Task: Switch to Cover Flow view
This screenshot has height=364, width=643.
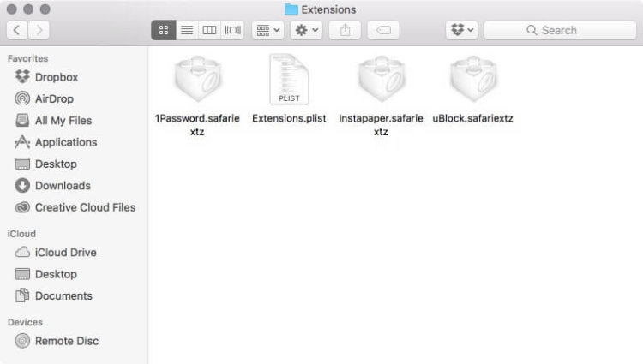Action: [x=232, y=30]
